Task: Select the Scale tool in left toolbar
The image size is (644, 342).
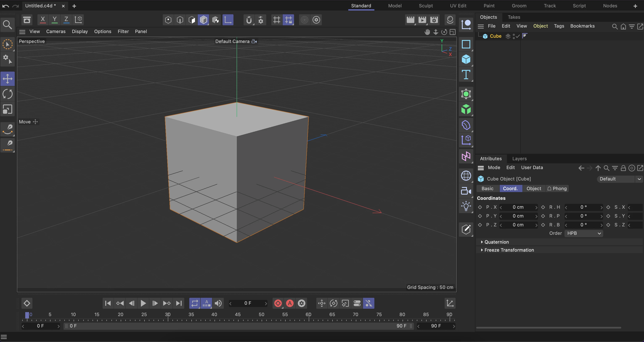Action: (x=8, y=110)
